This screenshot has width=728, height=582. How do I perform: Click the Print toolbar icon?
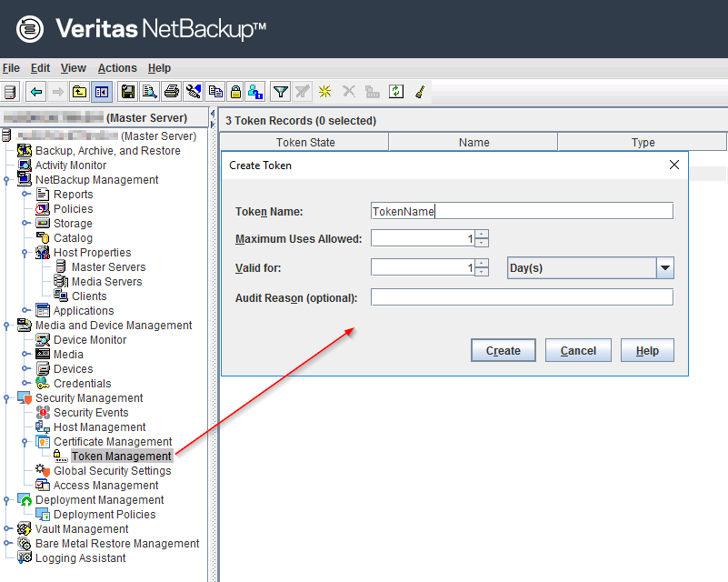point(172,92)
